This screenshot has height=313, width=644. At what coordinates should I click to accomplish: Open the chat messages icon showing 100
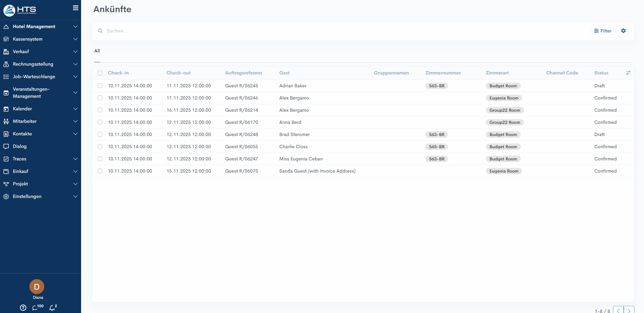point(35,308)
